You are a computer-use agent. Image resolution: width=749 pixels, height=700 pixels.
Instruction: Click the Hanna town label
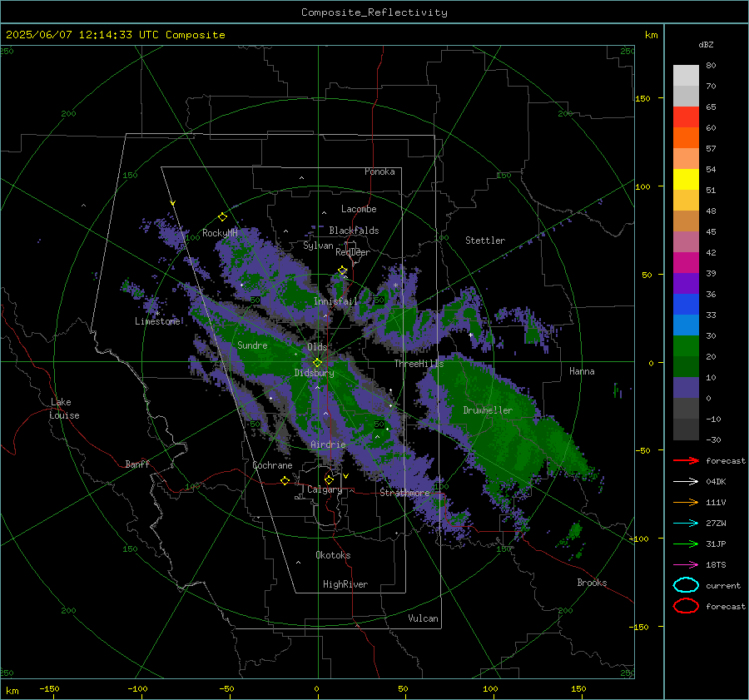pos(582,371)
